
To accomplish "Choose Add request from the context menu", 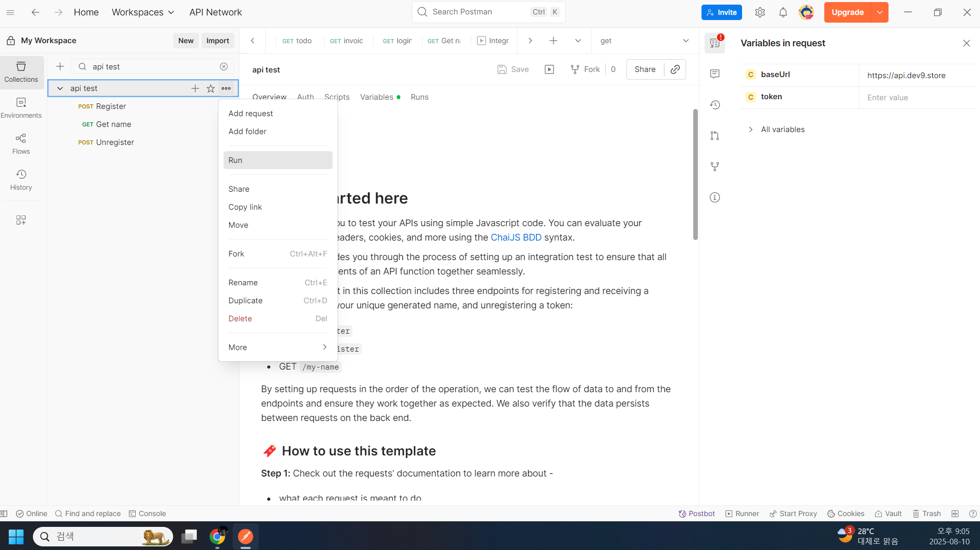I will (278, 114).
